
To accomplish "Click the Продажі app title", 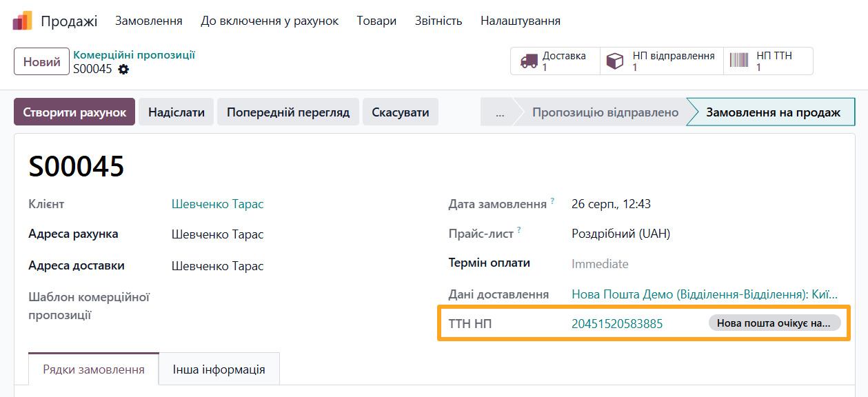I will [69, 21].
